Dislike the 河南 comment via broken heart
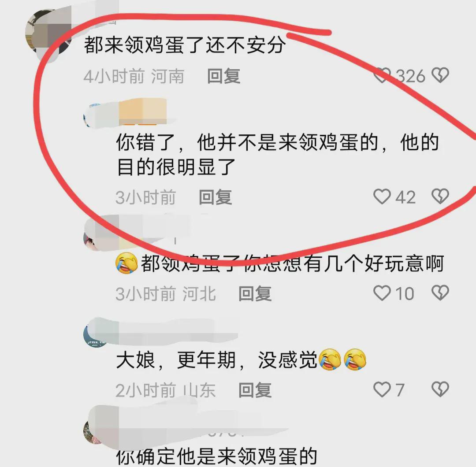 pos(440,75)
